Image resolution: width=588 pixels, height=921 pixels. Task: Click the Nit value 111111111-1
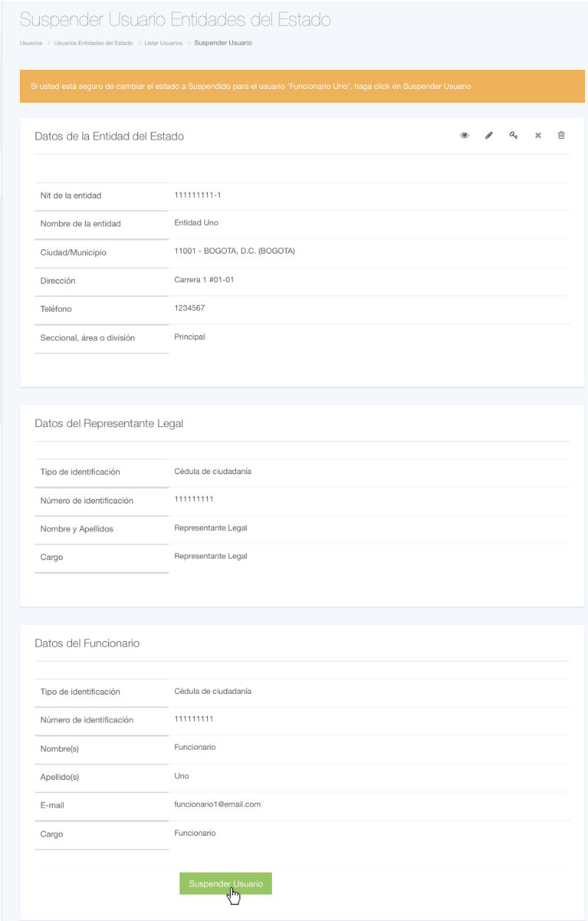coord(198,195)
